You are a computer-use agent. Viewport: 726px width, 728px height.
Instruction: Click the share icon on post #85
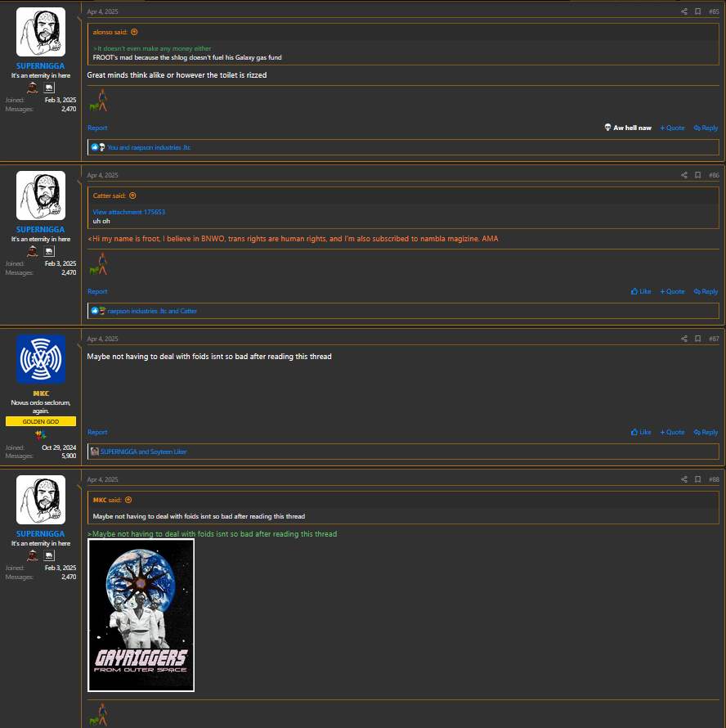pos(683,11)
